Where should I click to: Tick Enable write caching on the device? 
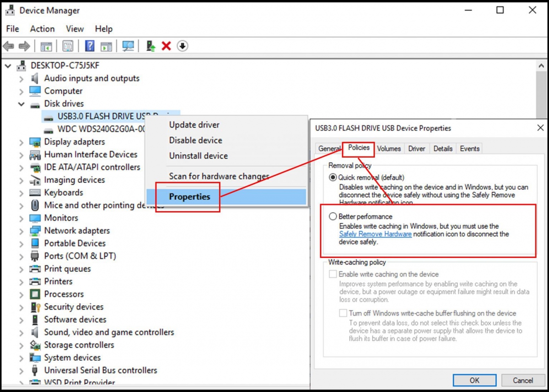(x=333, y=274)
